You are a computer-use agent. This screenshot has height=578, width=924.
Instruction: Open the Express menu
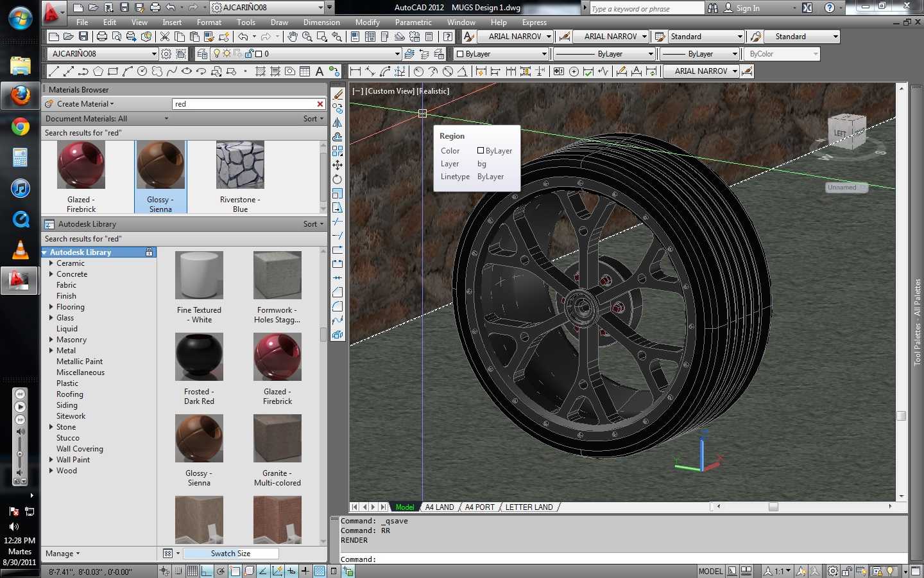(x=535, y=22)
